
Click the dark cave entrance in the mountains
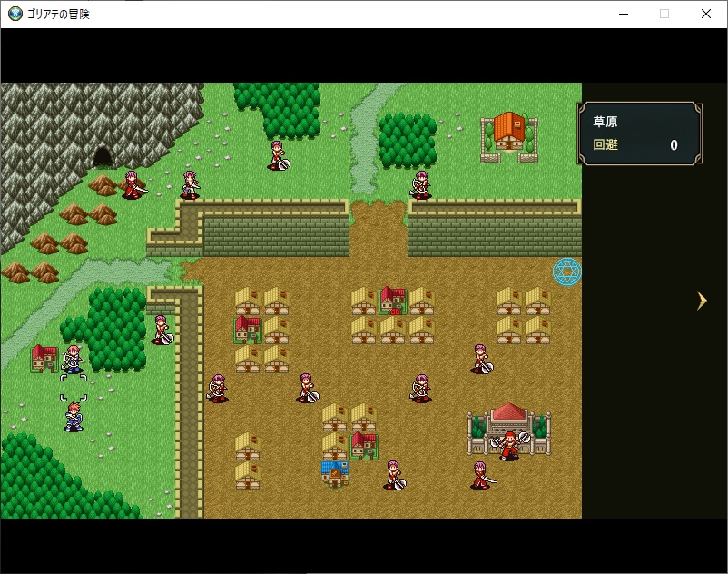click(103, 157)
